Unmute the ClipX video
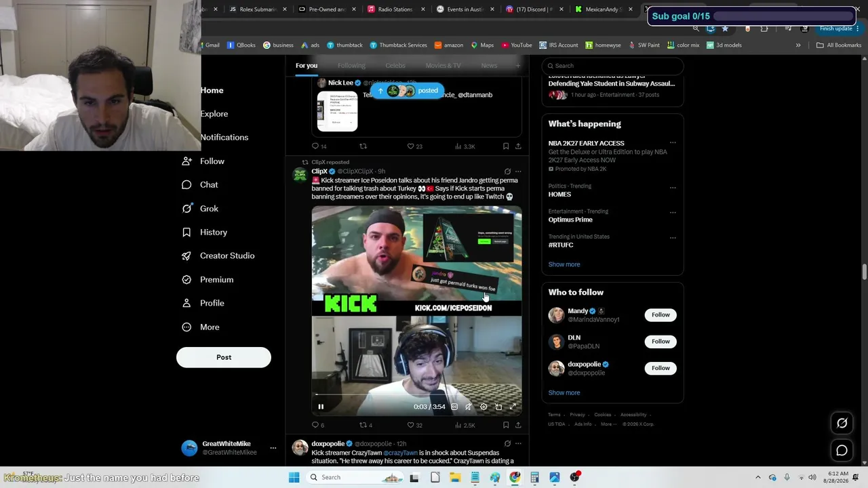 [x=469, y=407]
